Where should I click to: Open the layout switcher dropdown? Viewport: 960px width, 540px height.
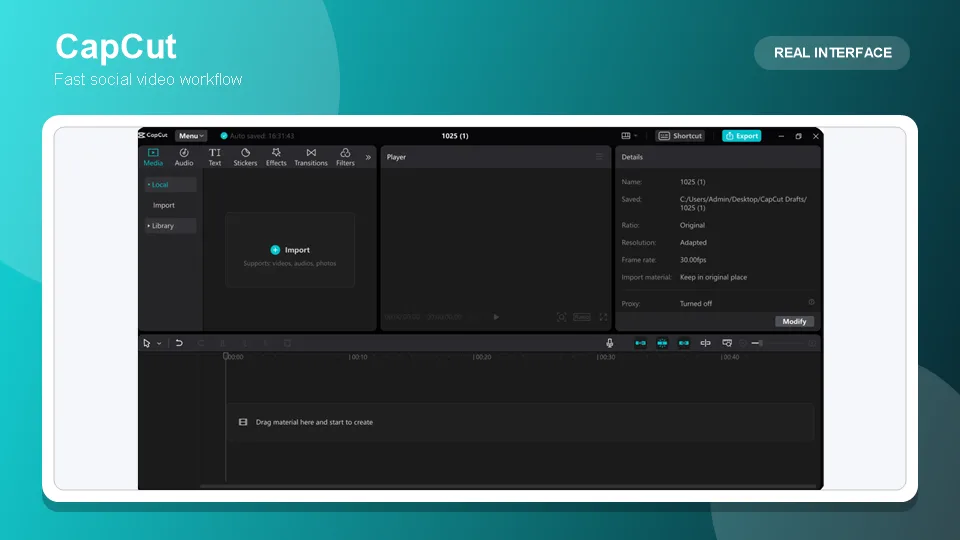[x=629, y=136]
